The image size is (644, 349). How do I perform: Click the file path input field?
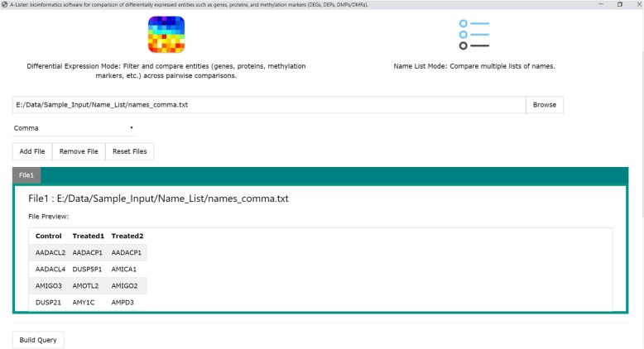(x=269, y=105)
